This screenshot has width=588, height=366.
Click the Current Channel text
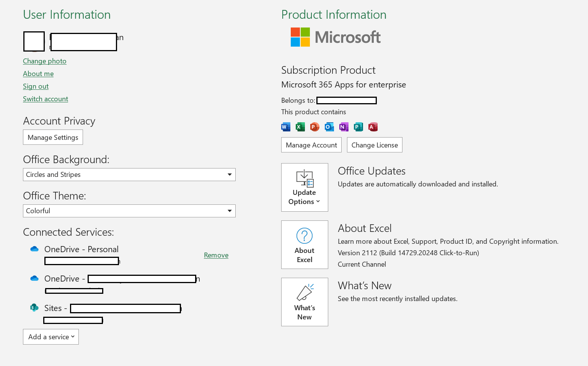[362, 264]
